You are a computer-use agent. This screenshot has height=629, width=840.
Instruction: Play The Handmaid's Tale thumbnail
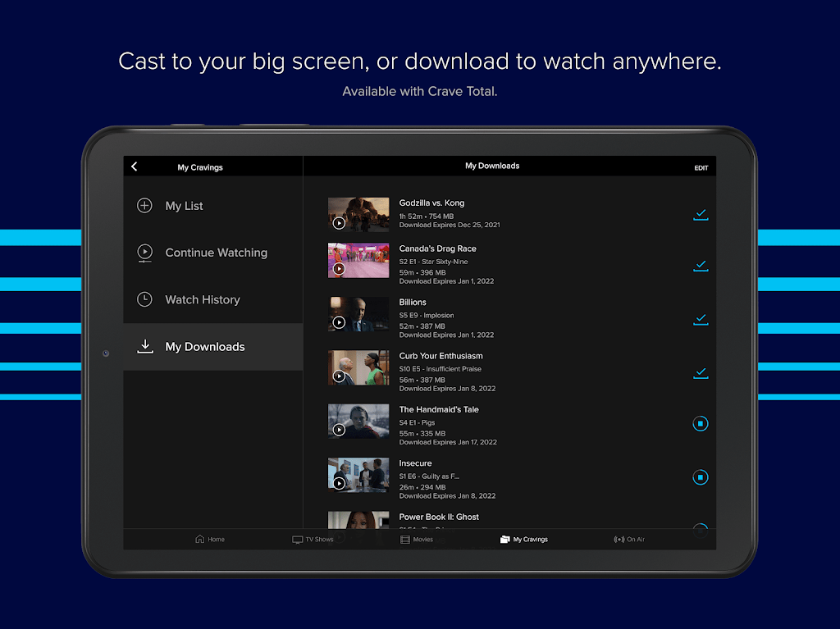(358, 422)
